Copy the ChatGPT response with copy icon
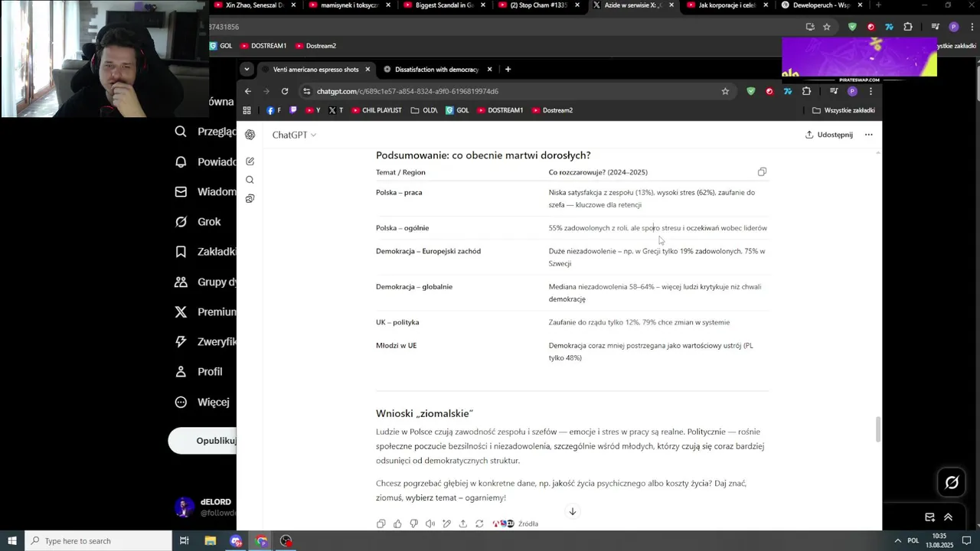980x551 pixels. (381, 523)
